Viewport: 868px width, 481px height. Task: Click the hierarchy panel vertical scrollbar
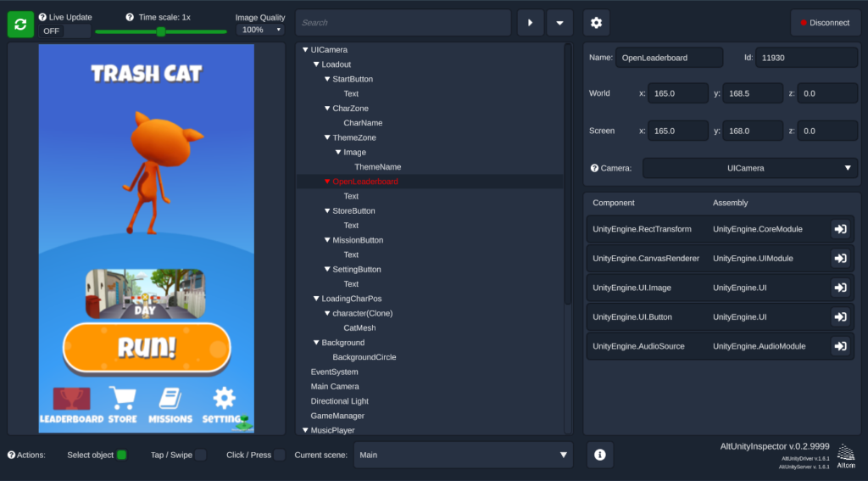567,175
